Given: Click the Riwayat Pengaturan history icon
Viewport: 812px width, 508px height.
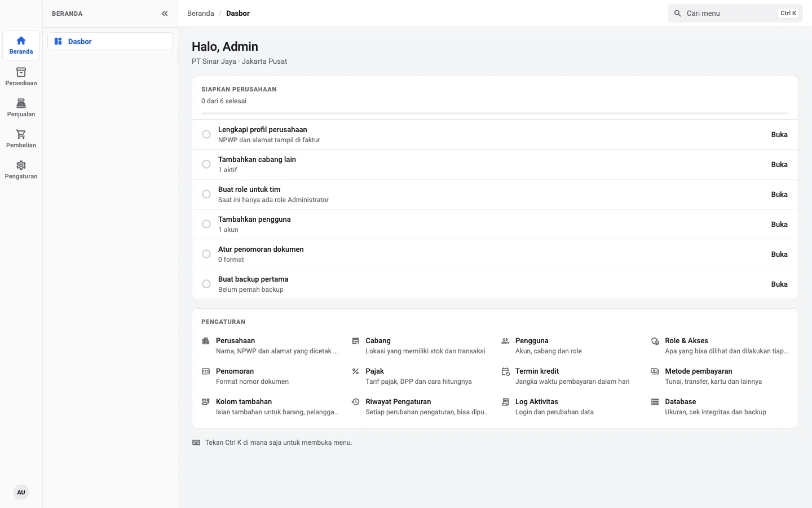Looking at the screenshot, I should tap(356, 402).
